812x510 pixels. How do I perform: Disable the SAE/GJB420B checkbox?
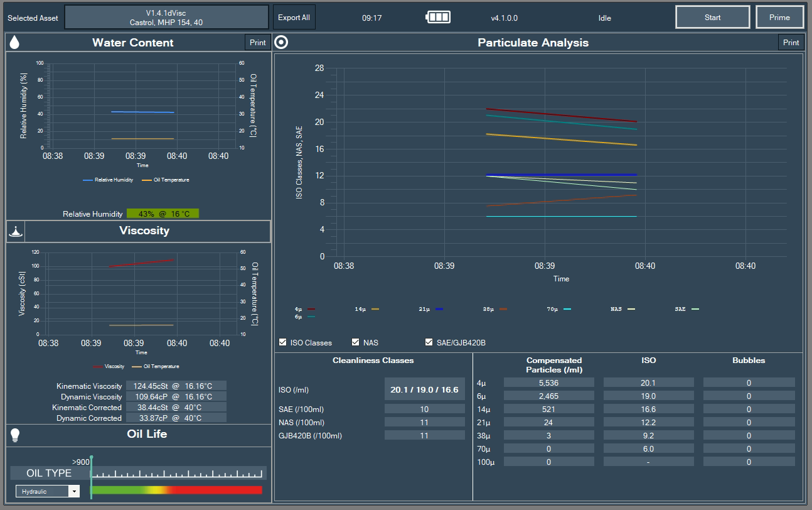pyautogui.click(x=429, y=342)
